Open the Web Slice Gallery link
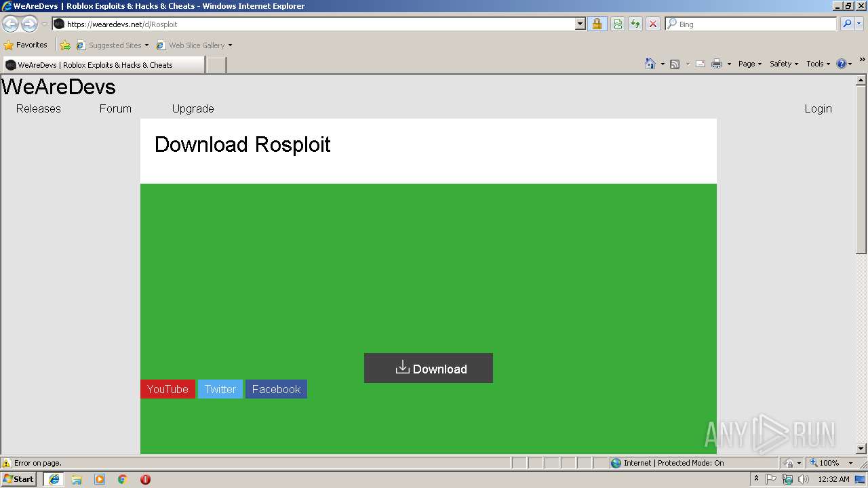 click(194, 45)
